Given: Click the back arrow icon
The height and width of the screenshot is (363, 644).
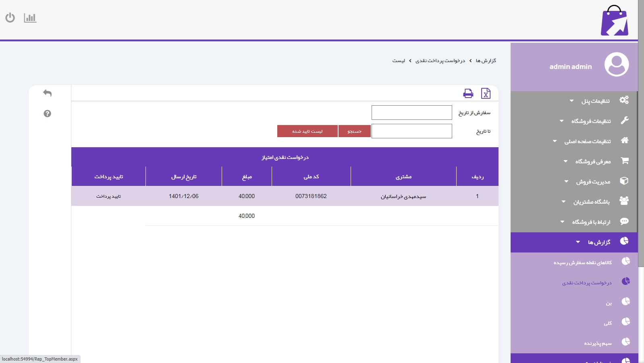Looking at the screenshot, I should coord(47,93).
